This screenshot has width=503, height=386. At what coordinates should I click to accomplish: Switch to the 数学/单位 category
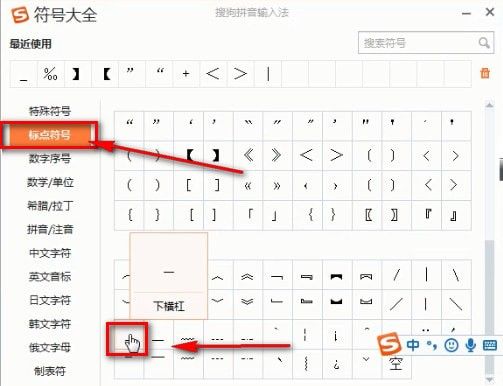(x=50, y=182)
